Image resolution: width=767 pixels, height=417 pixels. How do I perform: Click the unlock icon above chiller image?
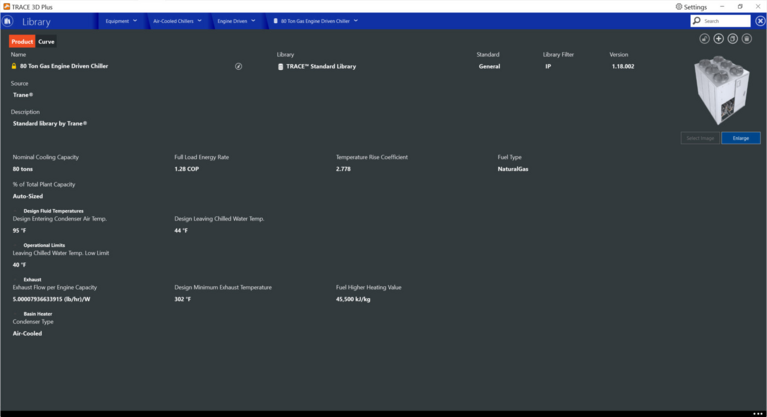coord(704,39)
